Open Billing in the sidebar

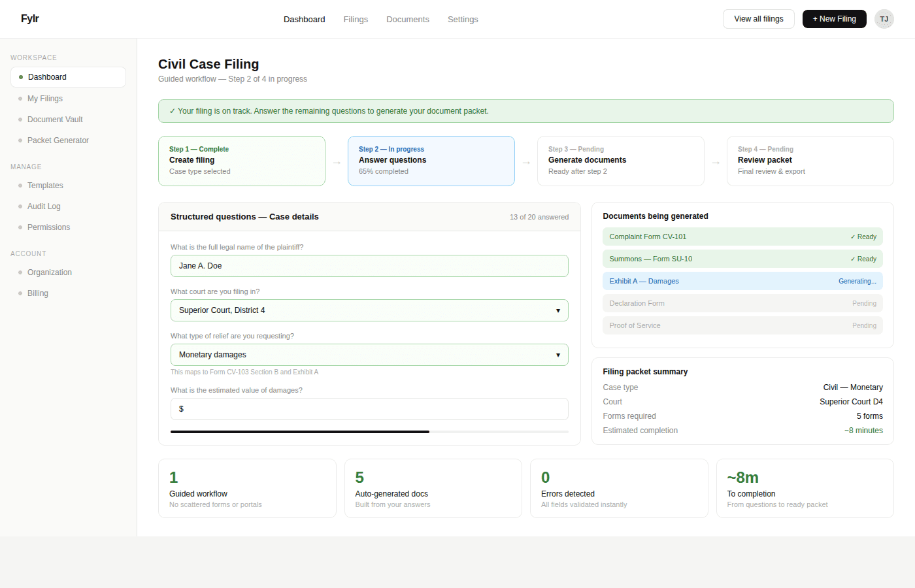pyautogui.click(x=68, y=293)
